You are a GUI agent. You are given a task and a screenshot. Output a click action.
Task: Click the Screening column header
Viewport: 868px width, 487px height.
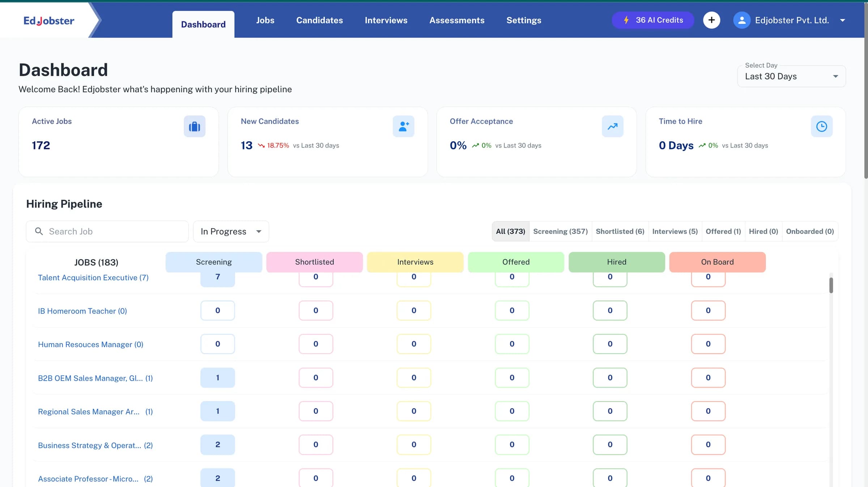point(214,262)
